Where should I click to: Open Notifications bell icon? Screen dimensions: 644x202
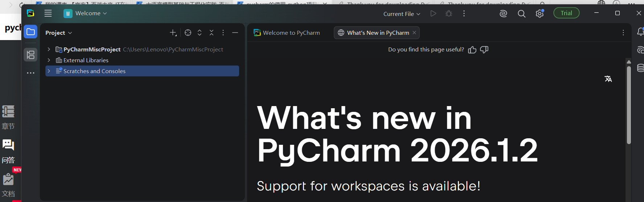640,32
